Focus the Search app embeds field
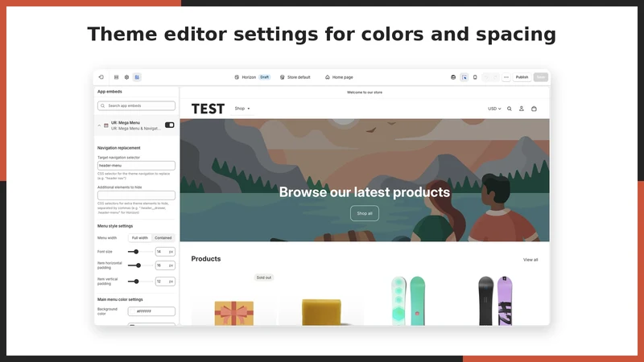 click(x=136, y=106)
